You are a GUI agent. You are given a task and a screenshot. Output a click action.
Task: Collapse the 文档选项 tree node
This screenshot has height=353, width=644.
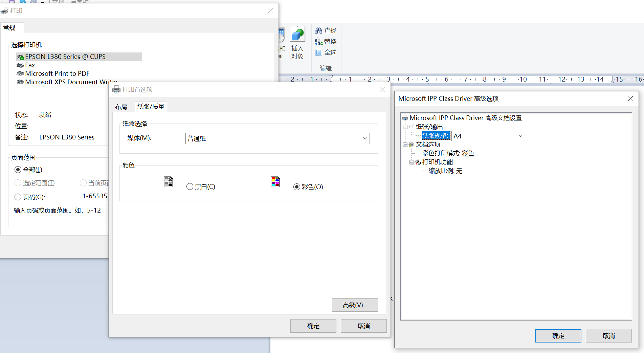pyautogui.click(x=405, y=145)
